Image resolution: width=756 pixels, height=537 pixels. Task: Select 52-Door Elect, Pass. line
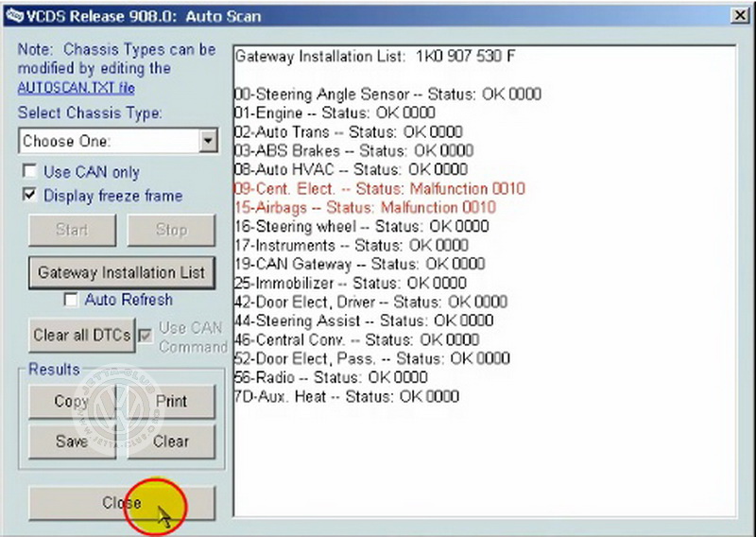click(x=372, y=358)
